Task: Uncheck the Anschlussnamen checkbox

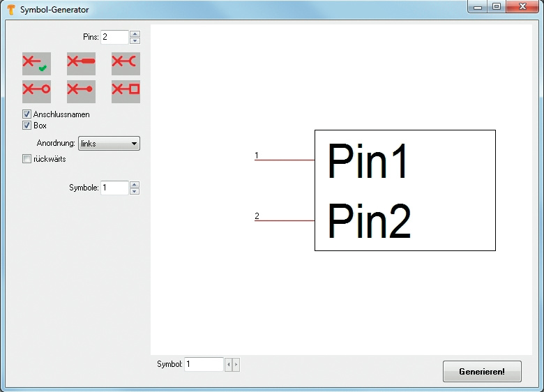Action: [x=27, y=114]
